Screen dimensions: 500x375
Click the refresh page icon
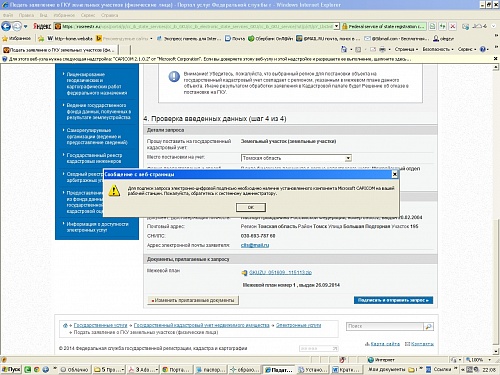click(442, 26)
